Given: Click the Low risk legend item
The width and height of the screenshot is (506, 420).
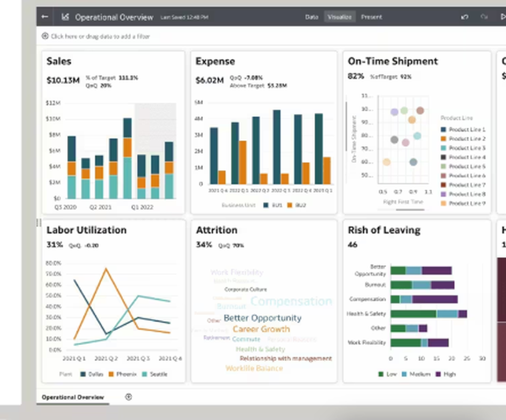Looking at the screenshot, I should coord(387,374).
